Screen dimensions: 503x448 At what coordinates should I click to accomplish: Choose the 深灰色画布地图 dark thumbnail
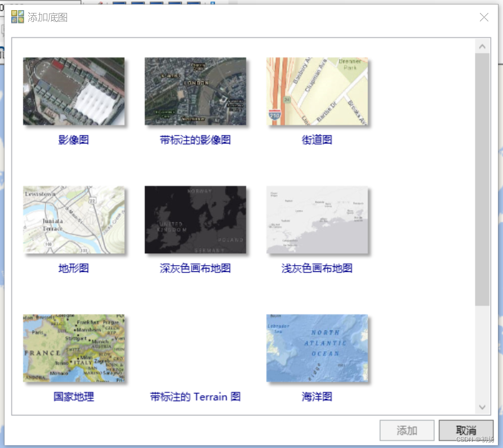click(195, 220)
